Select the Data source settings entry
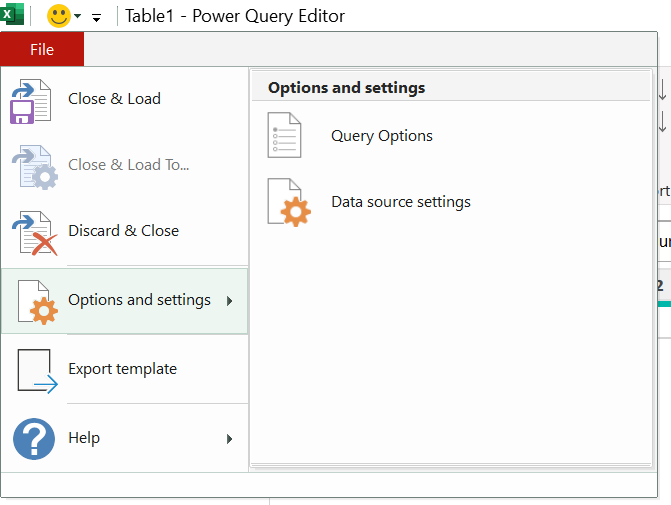 400,202
